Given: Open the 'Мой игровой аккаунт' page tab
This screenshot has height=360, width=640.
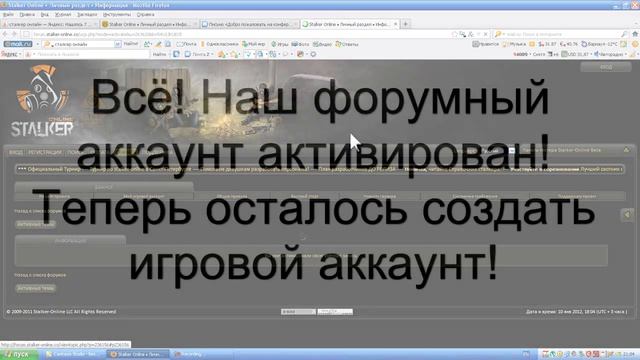Looking at the screenshot, I should (x=144, y=196).
